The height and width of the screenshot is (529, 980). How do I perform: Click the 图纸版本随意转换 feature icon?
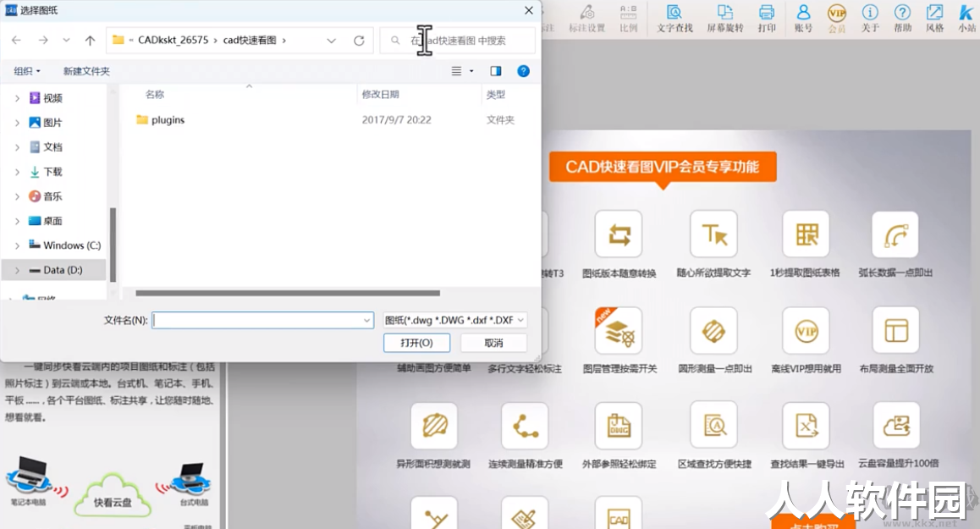[x=619, y=234]
